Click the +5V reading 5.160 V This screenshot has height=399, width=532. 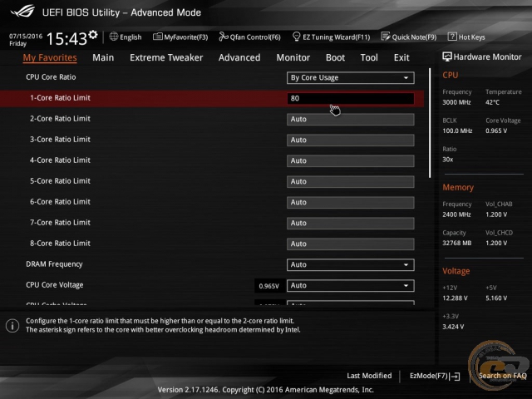(496, 298)
